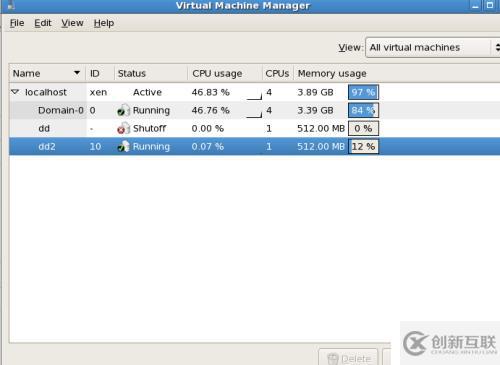Click the ID value 10
Viewport: 500px width, 365px height.
tap(95, 146)
